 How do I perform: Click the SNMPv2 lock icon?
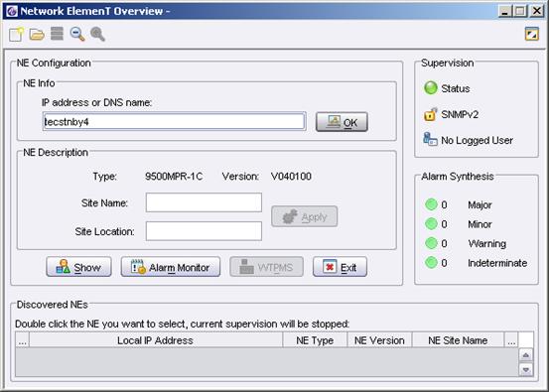430,114
